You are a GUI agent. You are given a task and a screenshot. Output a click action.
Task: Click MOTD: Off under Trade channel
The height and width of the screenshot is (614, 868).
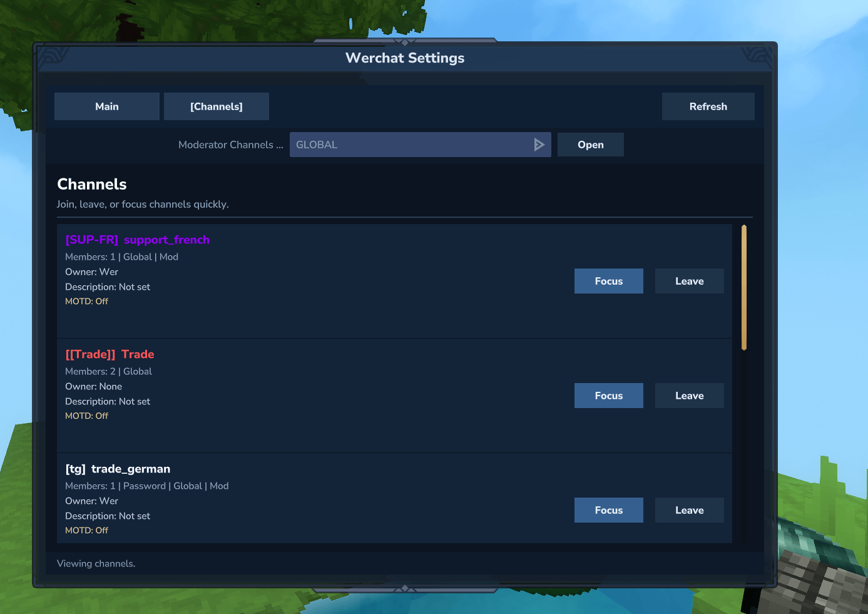87,416
